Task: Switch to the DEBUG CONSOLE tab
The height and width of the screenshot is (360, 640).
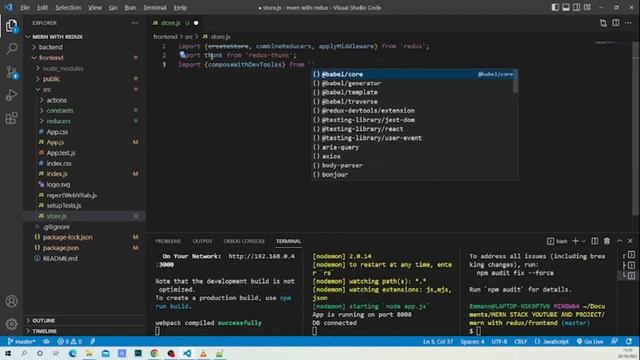Action: [x=244, y=241]
